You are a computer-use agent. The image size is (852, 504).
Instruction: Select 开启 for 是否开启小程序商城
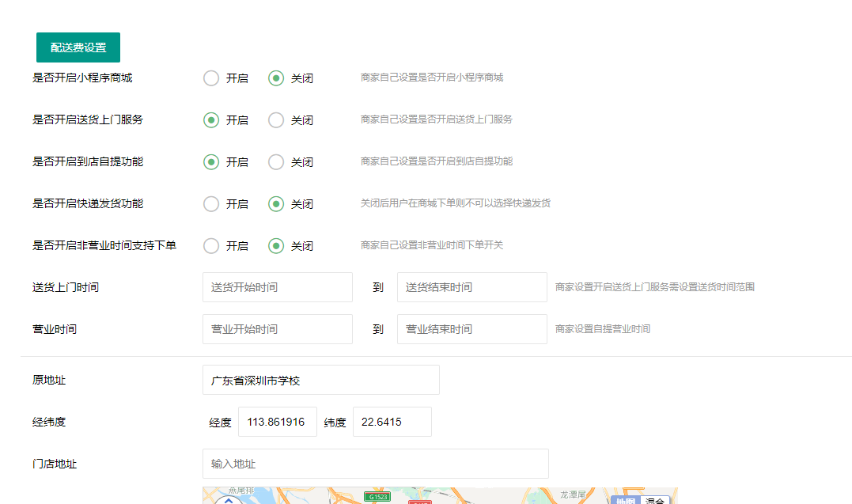[x=211, y=78]
